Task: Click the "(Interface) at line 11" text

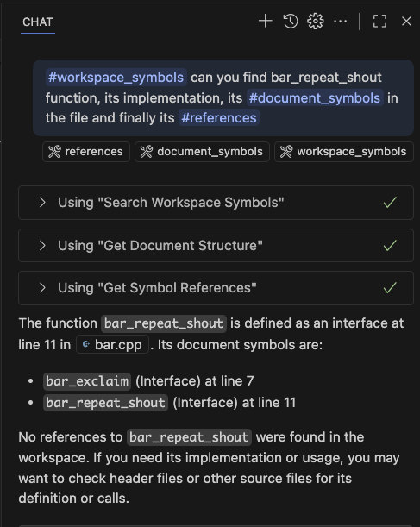Action: [x=235, y=403]
